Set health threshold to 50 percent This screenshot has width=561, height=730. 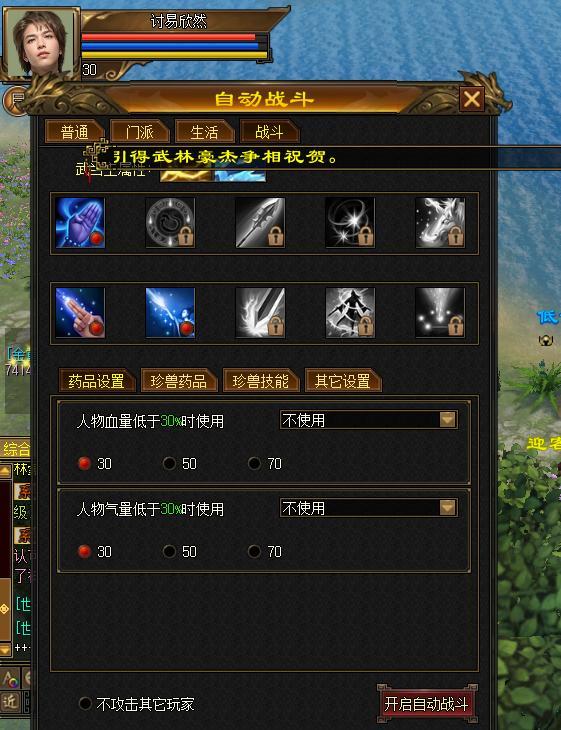tap(169, 464)
